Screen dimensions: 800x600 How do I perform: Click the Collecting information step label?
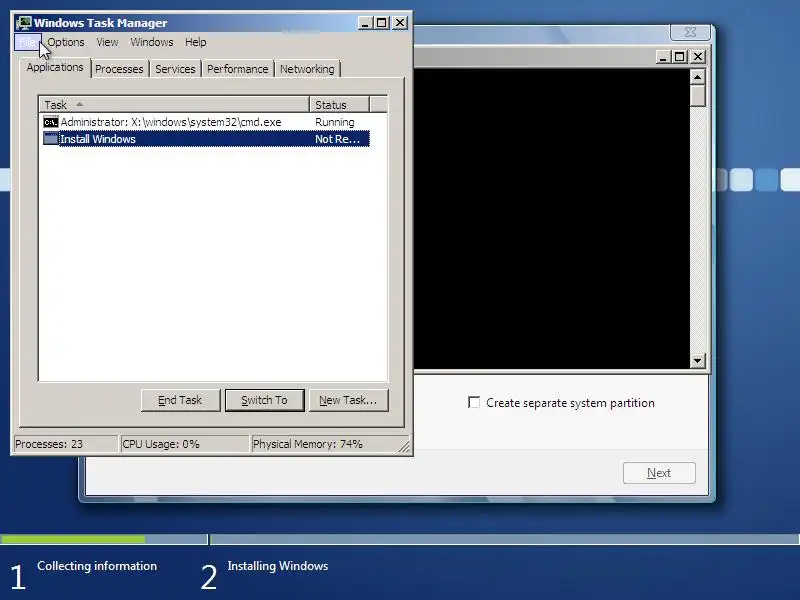[97, 566]
